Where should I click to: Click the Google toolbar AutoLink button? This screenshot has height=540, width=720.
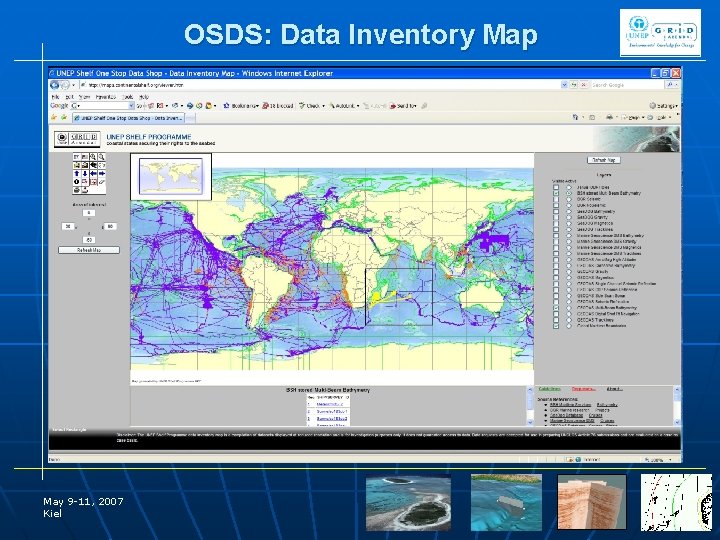click(344, 106)
